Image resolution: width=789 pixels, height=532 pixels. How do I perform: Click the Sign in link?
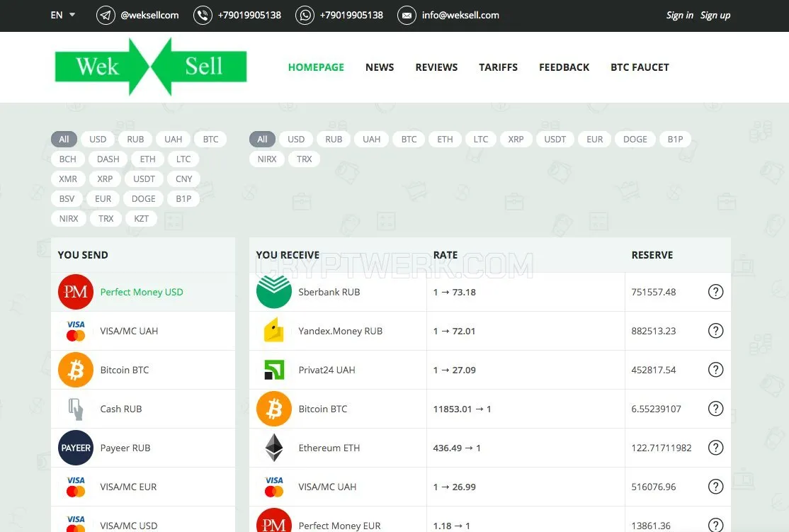click(x=679, y=15)
